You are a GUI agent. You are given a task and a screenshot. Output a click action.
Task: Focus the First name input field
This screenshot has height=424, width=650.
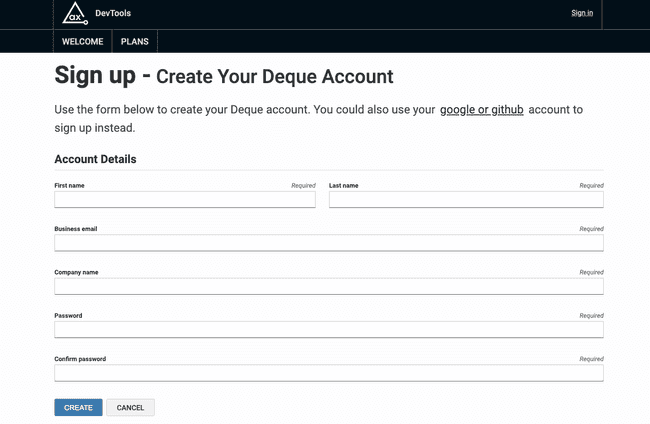pyautogui.click(x=184, y=200)
